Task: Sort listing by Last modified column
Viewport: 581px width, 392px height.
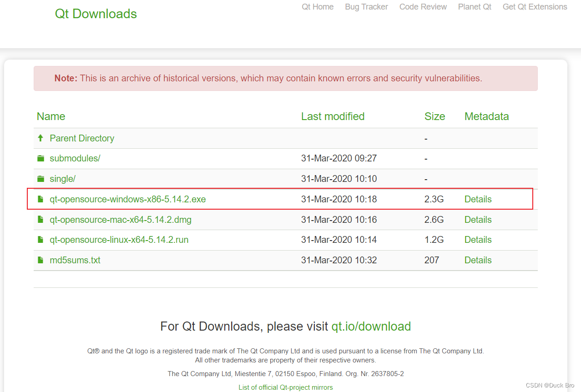Action: (x=333, y=116)
